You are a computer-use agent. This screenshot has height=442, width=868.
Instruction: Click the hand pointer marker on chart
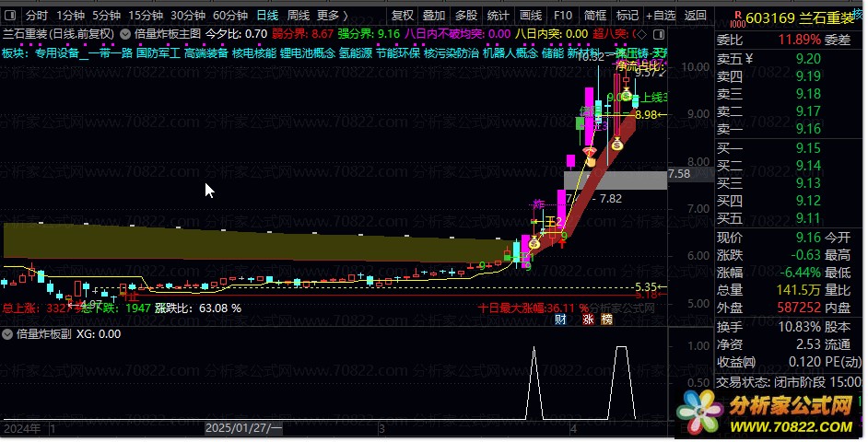pyautogui.click(x=590, y=161)
